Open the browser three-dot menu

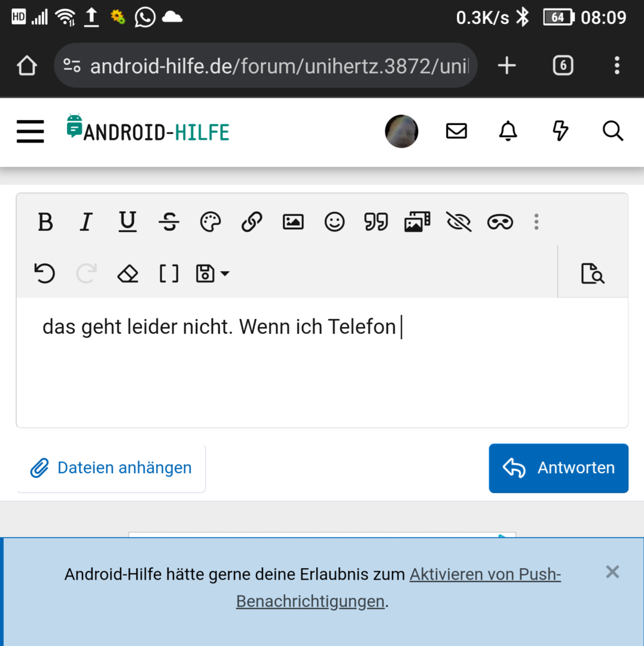[x=616, y=65]
